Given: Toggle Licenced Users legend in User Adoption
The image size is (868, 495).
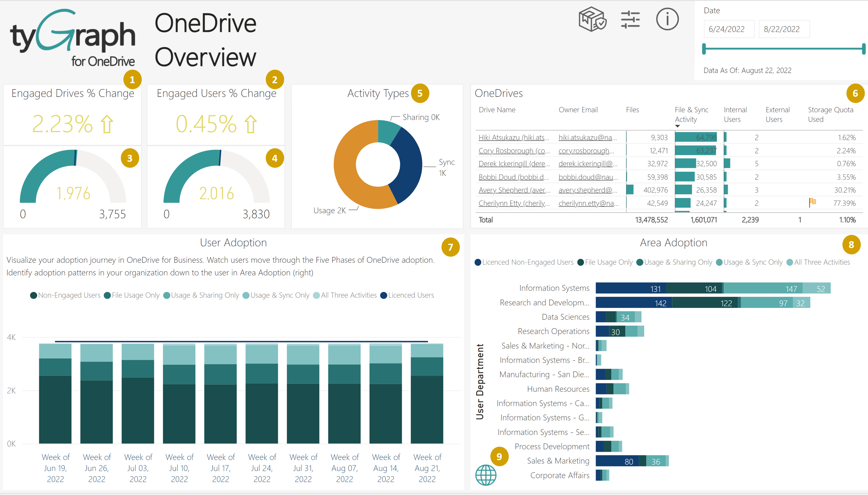Looking at the screenshot, I should pos(407,295).
